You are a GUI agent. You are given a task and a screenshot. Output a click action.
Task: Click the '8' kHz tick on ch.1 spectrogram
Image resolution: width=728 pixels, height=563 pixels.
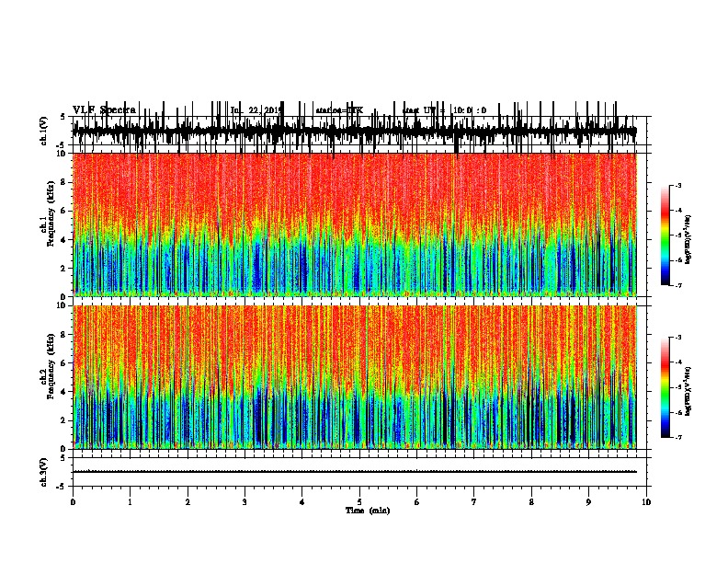tap(63, 182)
